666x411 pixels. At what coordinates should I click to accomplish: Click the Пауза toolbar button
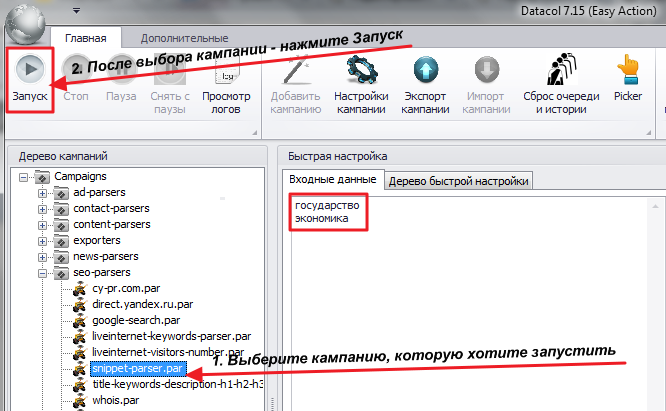[121, 80]
